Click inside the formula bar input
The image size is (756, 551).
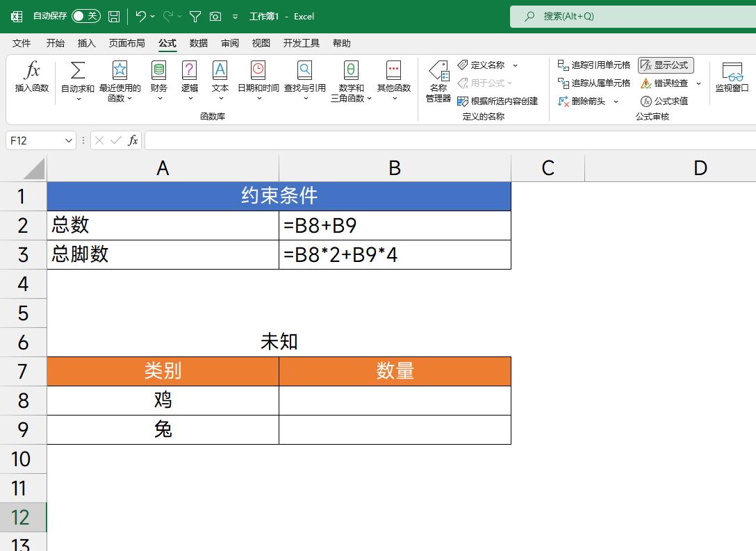point(450,140)
